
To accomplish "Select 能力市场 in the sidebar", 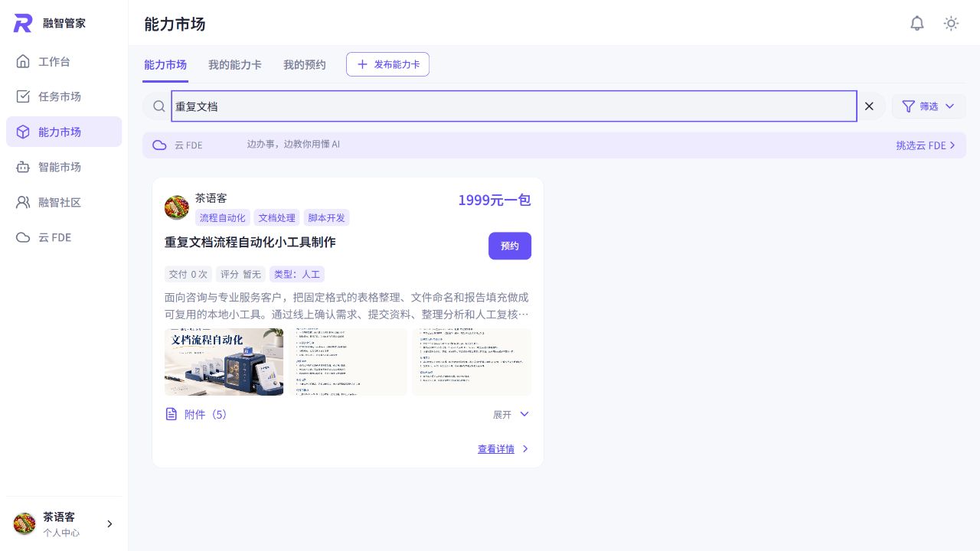I will [x=64, y=132].
